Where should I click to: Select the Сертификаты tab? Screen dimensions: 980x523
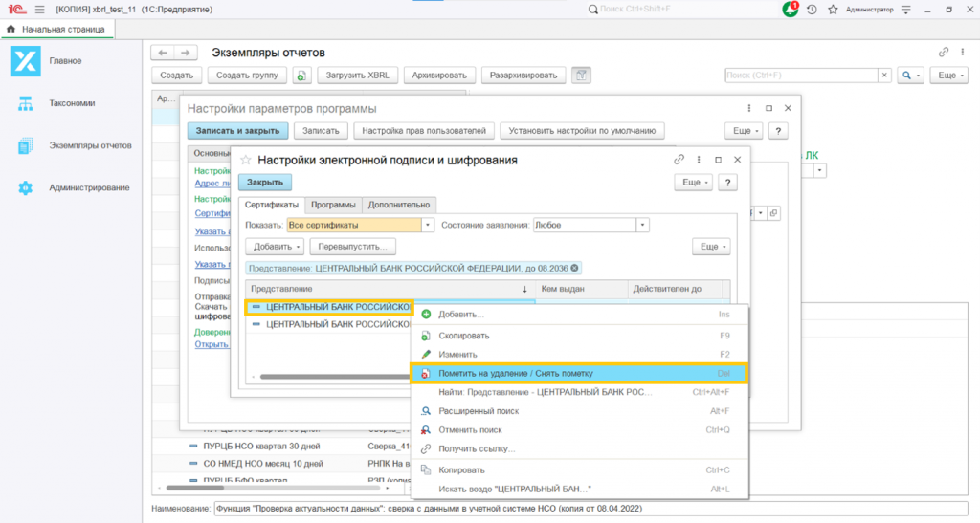click(271, 205)
